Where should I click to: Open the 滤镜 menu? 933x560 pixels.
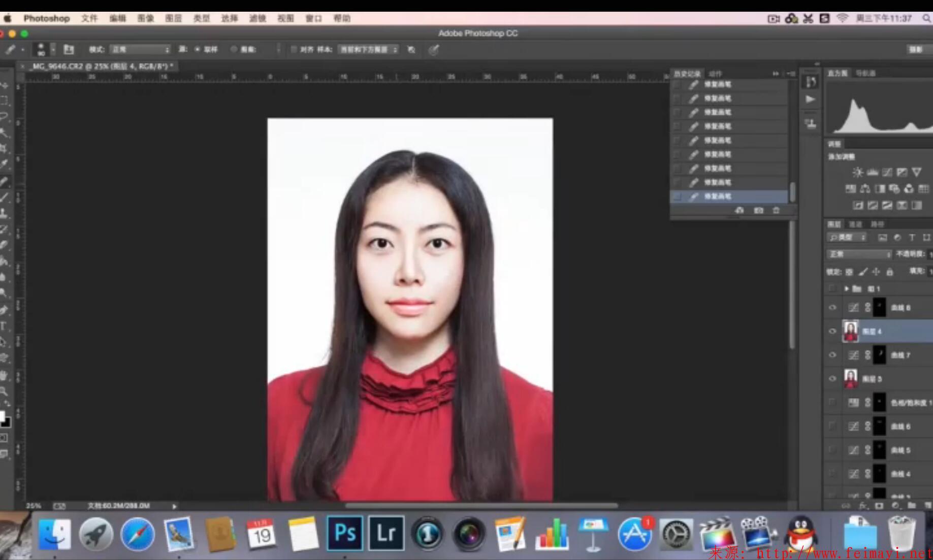coord(259,18)
